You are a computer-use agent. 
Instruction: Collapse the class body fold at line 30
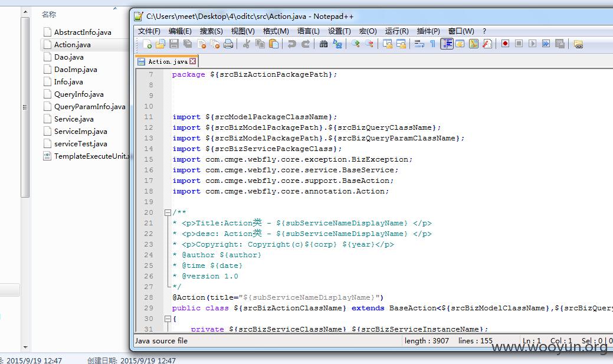coord(168,319)
